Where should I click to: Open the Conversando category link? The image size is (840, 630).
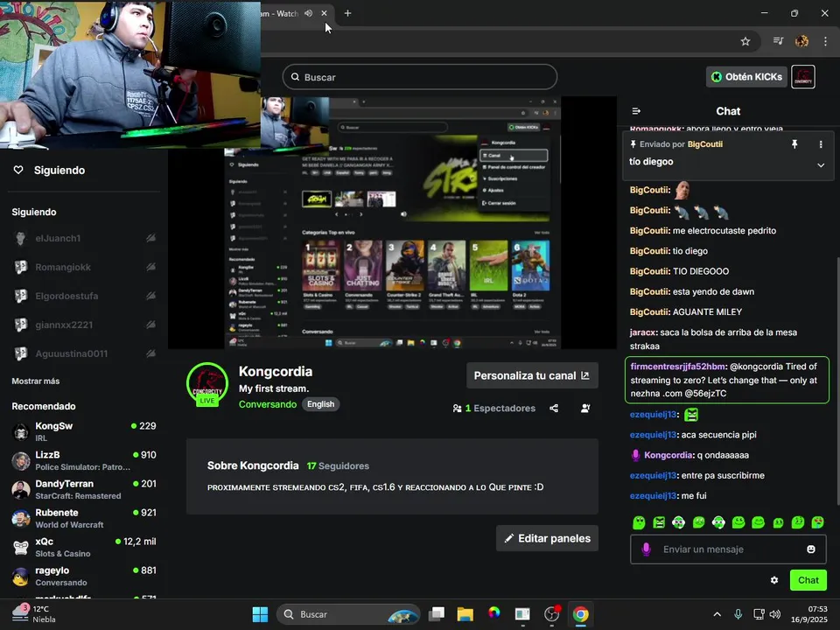pos(268,404)
